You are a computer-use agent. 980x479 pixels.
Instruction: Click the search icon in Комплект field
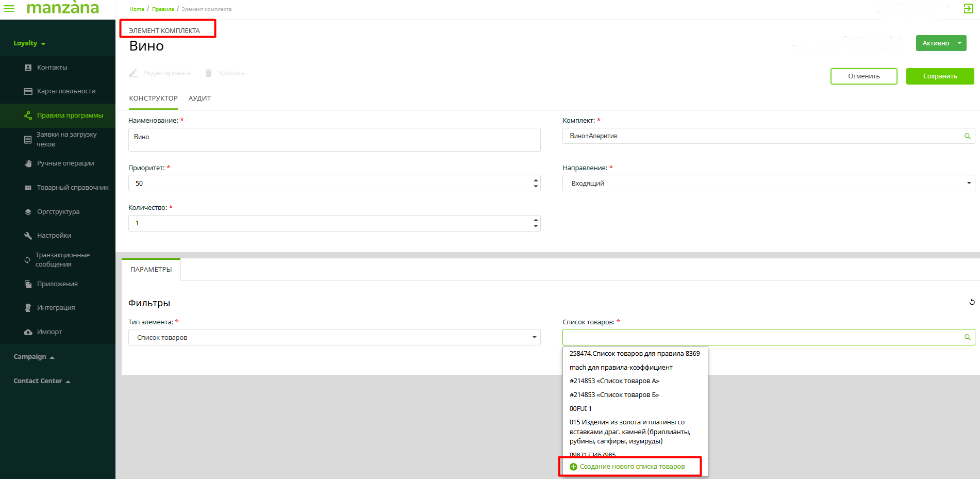(x=967, y=136)
